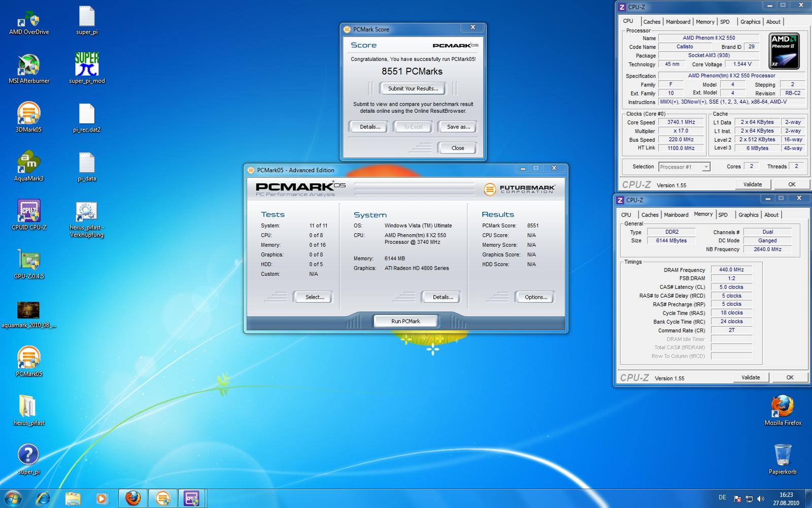Launch Mozilla Firefox desktop shortcut

click(783, 410)
